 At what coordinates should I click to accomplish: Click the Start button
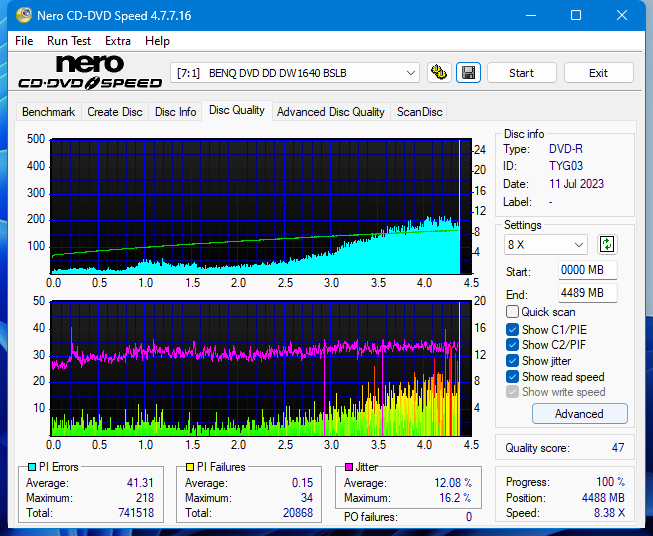pos(521,73)
